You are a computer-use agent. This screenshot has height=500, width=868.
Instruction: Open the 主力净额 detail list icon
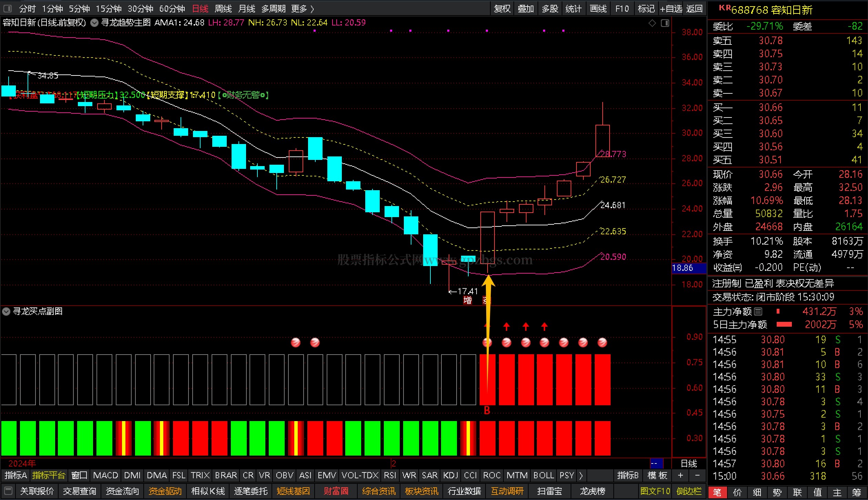[x=758, y=312]
